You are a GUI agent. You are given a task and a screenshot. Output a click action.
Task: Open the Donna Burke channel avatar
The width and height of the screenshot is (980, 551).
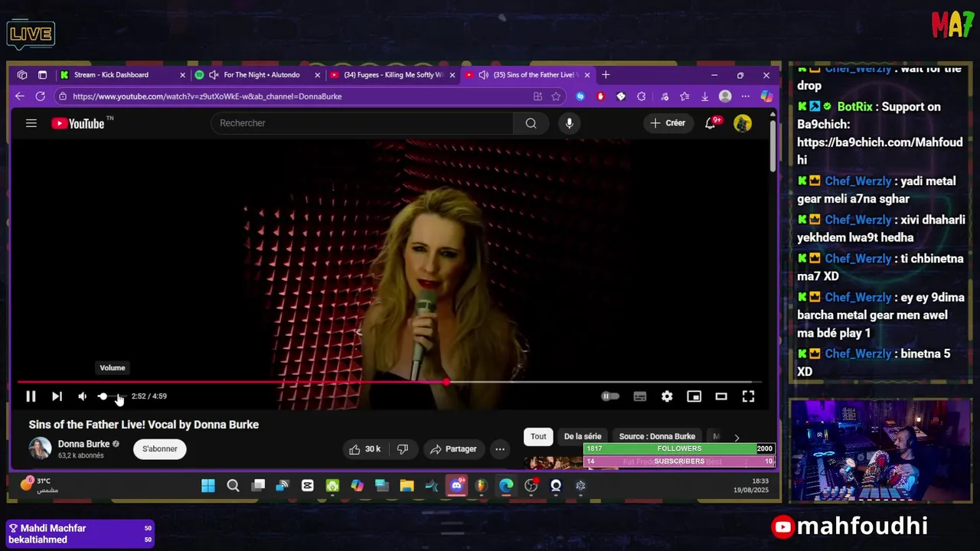(x=40, y=448)
